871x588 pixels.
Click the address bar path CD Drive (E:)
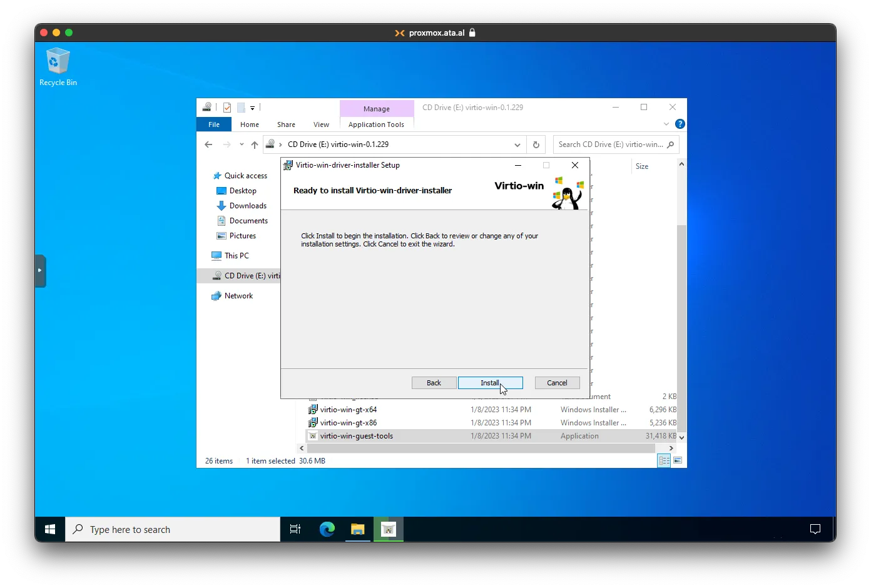tap(338, 144)
